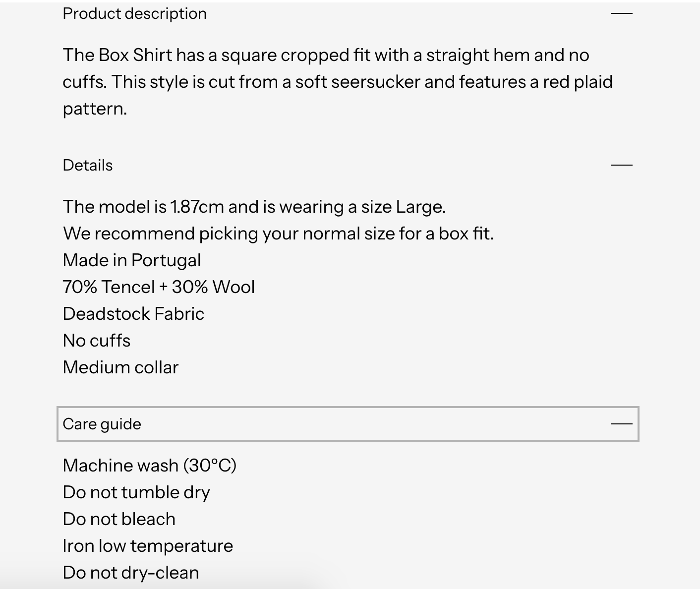Click the Do not dry-clean instruction

coord(131,572)
